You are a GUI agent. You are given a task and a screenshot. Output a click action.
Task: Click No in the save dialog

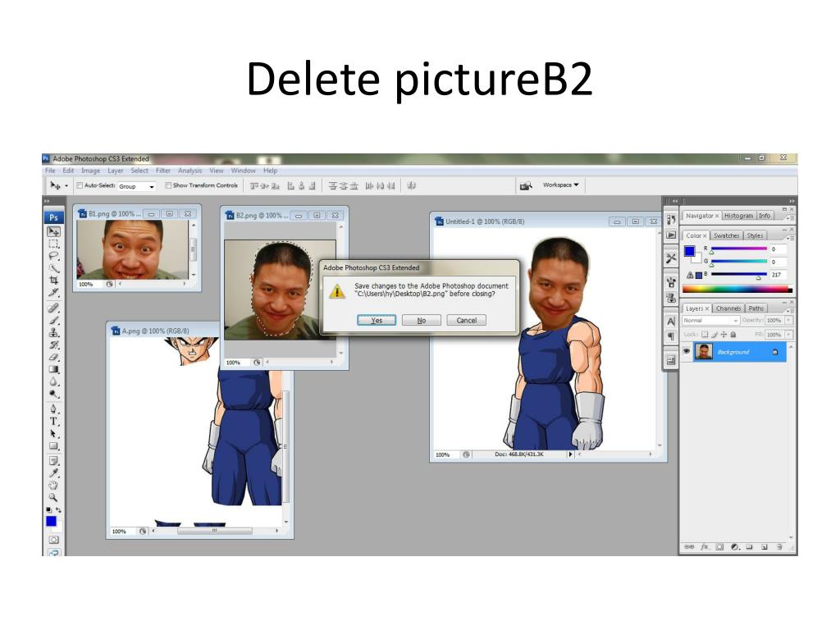click(422, 321)
